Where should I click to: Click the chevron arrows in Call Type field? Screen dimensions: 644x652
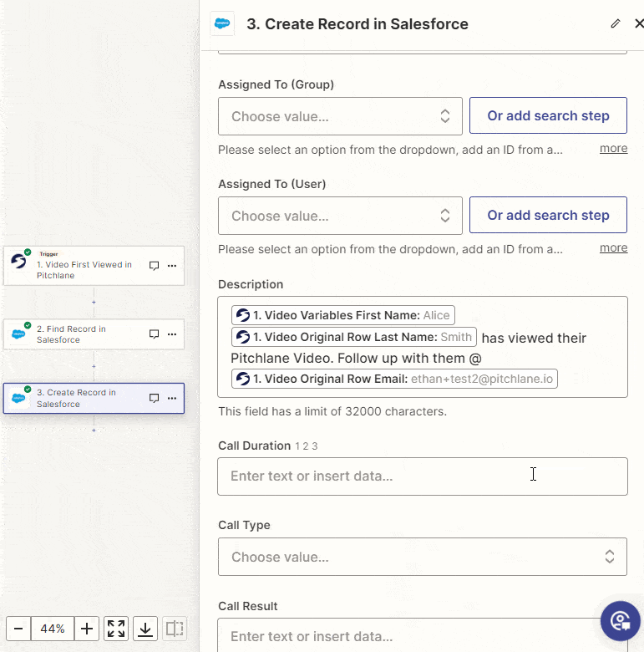(x=610, y=557)
